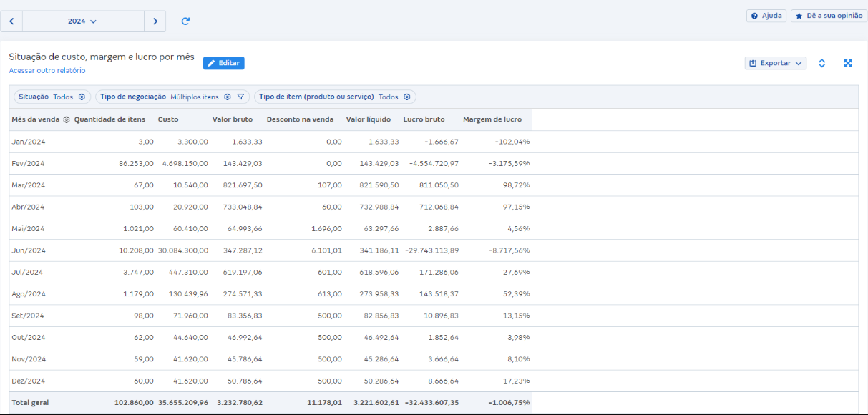Expand the Exportar dropdown
Viewport: 868px width, 415px height.
point(776,63)
